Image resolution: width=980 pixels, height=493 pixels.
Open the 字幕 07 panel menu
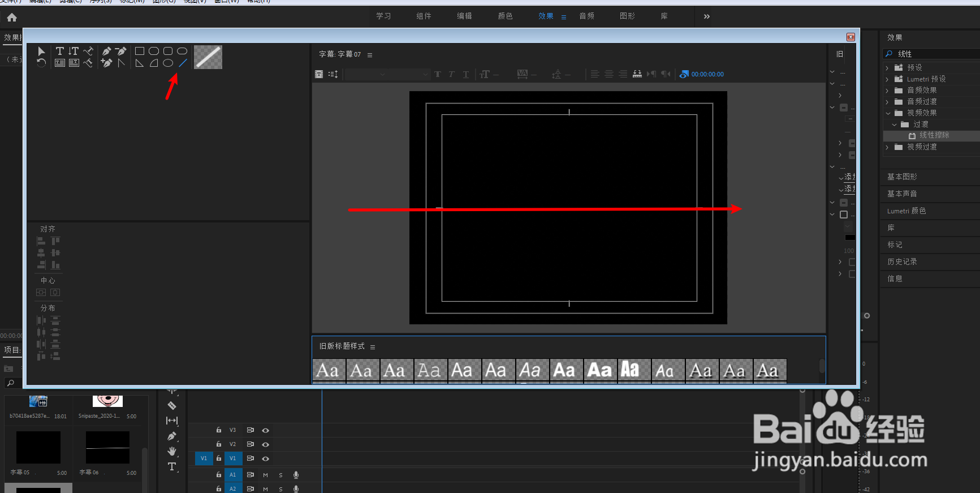click(370, 55)
